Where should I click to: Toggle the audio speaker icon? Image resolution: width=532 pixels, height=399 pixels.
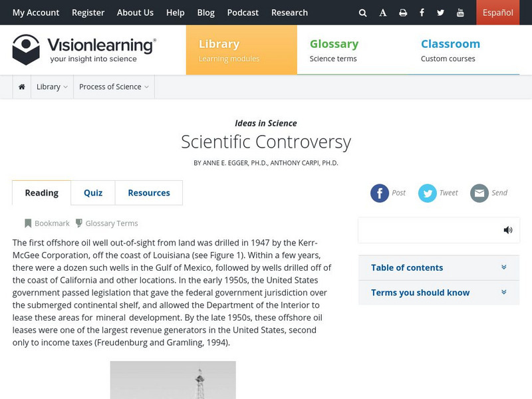pyautogui.click(x=508, y=230)
